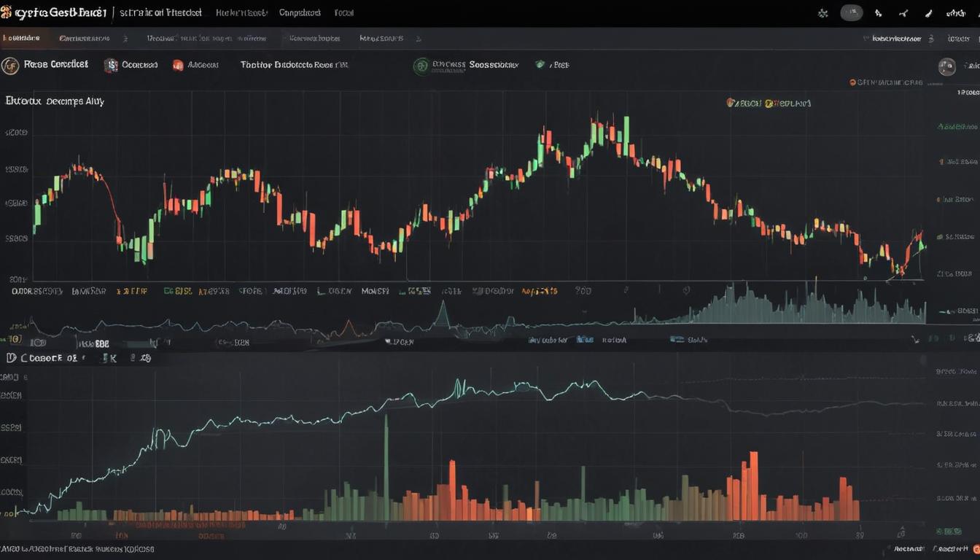Click the pen annotation icon in the top-right toolbar
980x560 pixels.
928,12
